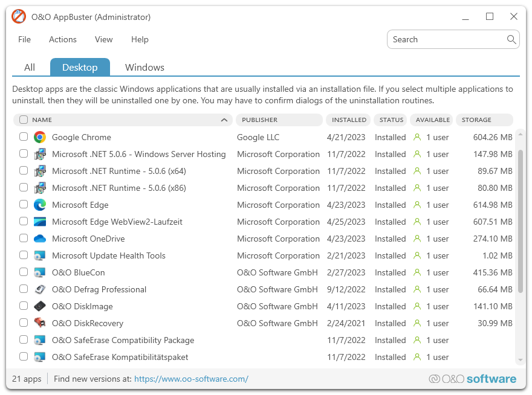Toggle sort arrow in NAME column header
The image size is (532, 395).
point(224,120)
